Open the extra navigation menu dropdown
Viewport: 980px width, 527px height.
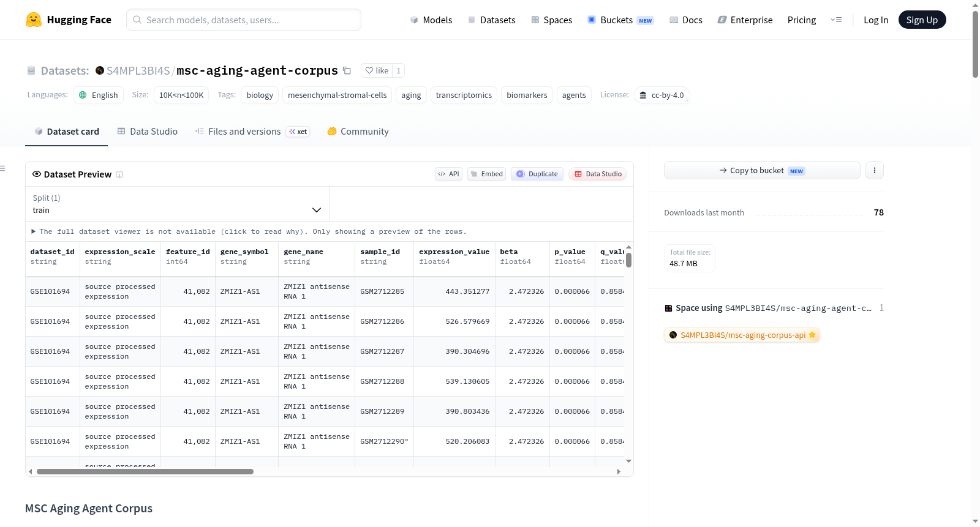coord(836,20)
